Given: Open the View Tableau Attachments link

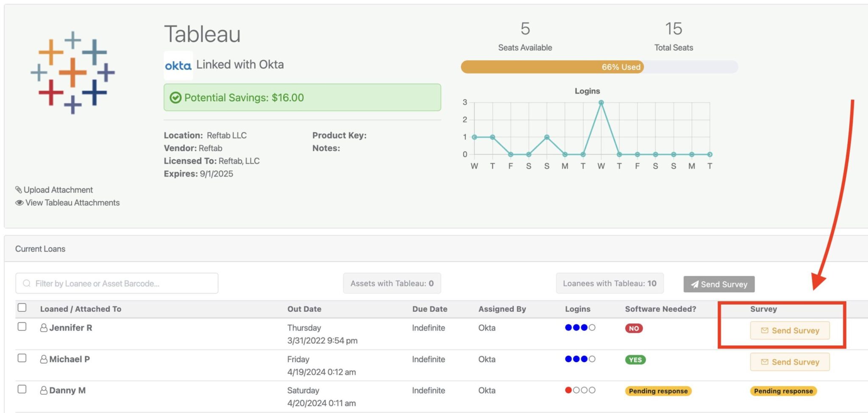Looking at the screenshot, I should point(72,203).
